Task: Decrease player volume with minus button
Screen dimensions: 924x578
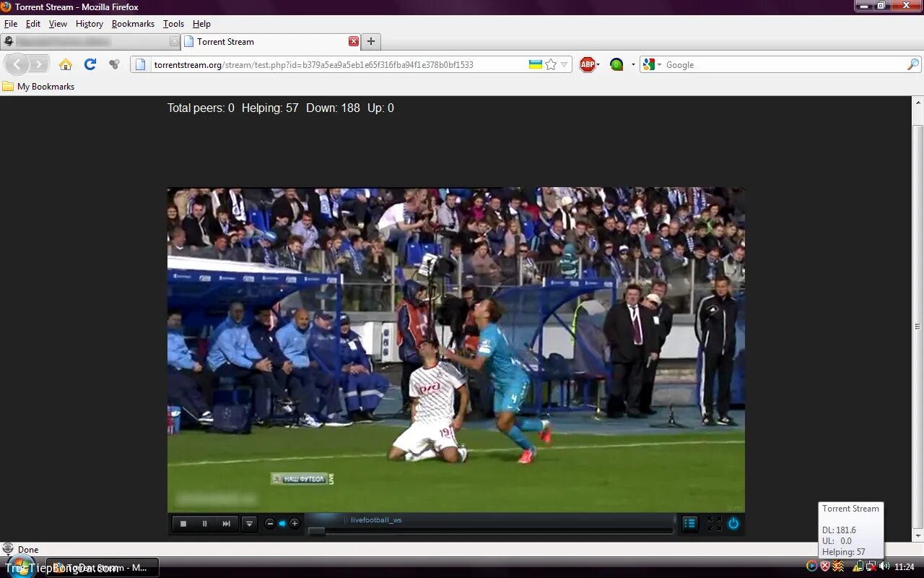Action: 270,524
